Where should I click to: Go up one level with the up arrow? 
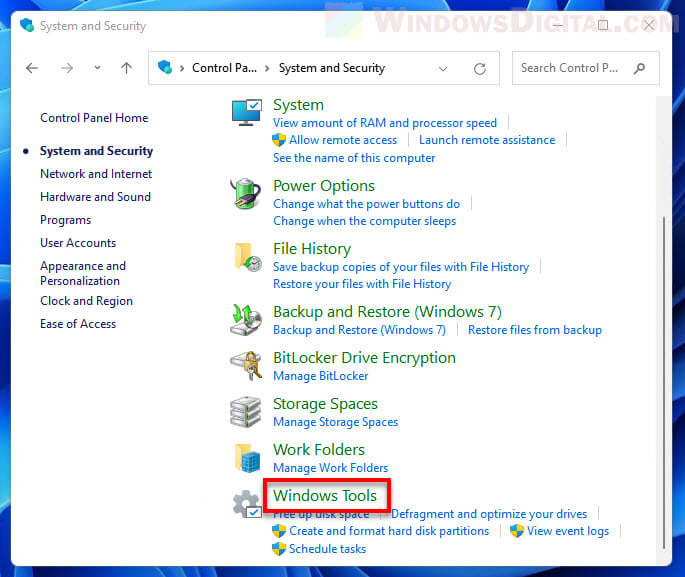click(126, 68)
